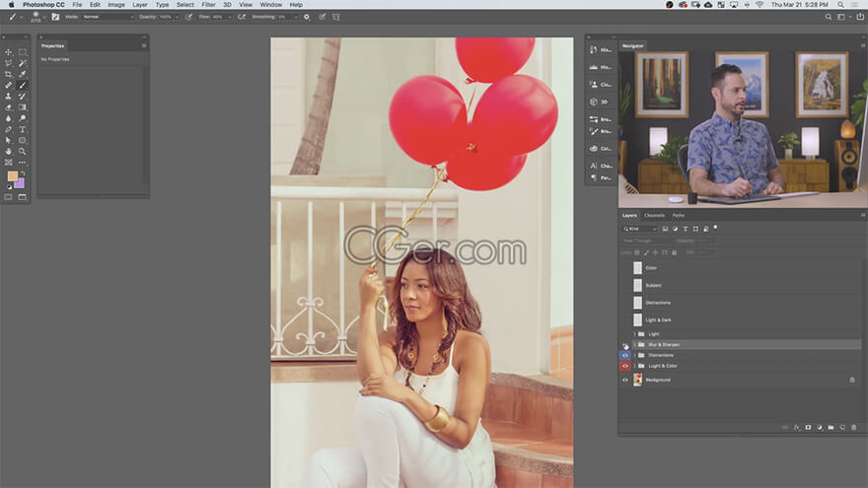868x488 pixels.
Task: Open the Image menu
Action: point(116,4)
